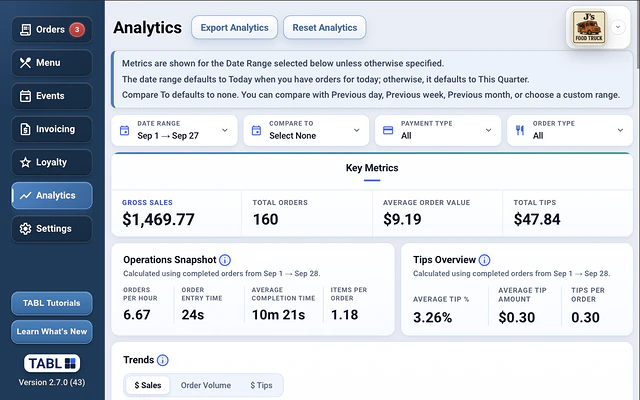The image size is (640, 400).
Task: Select the Total Tips metric card
Action: [x=568, y=213]
